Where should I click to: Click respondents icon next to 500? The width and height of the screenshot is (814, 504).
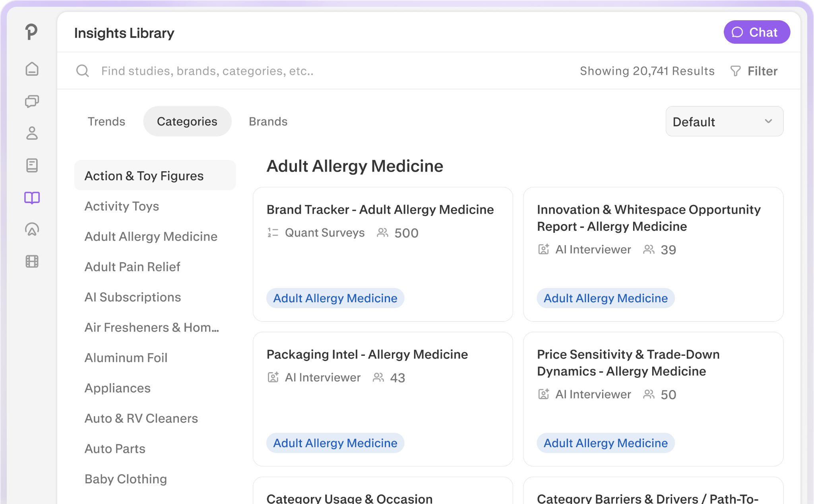[382, 233]
